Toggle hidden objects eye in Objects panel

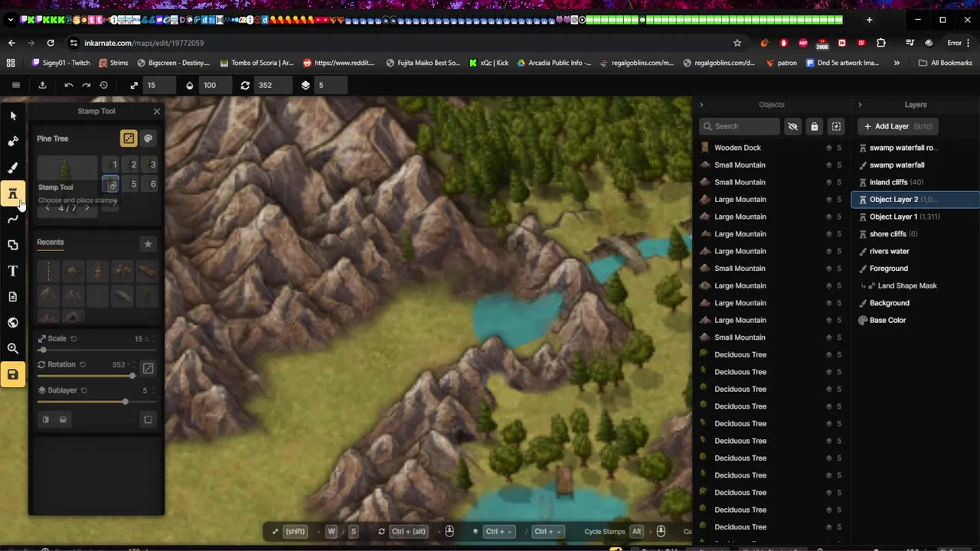pos(792,126)
